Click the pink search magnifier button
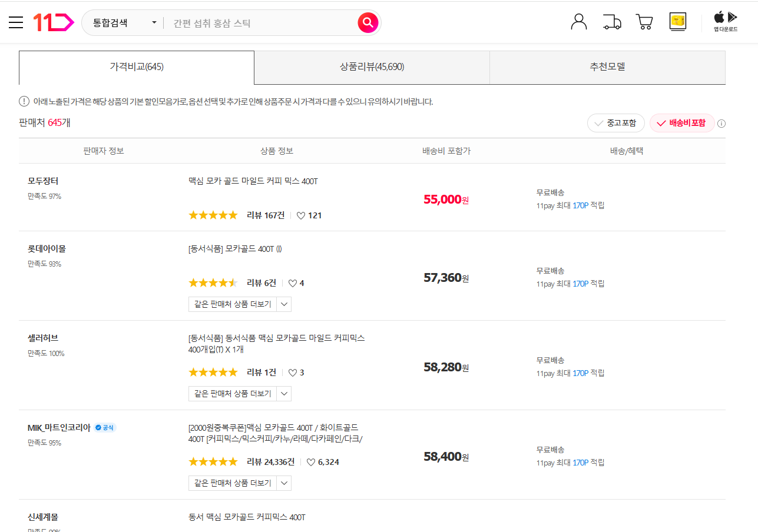Image resolution: width=758 pixels, height=532 pixels. pos(368,22)
